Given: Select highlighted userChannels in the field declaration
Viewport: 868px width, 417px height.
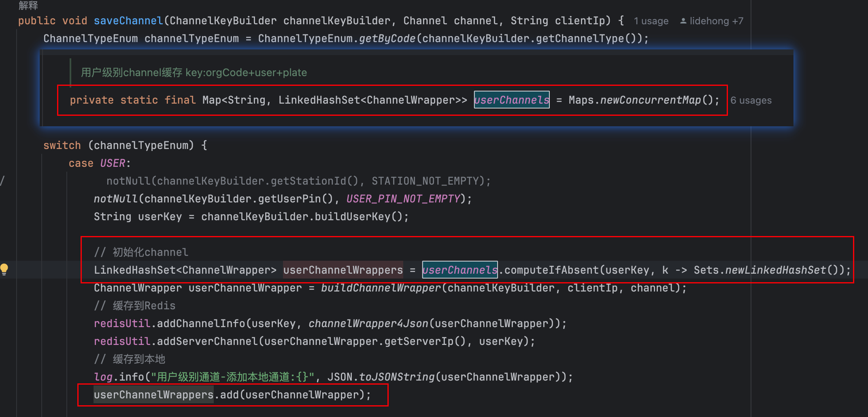Looking at the screenshot, I should (512, 100).
